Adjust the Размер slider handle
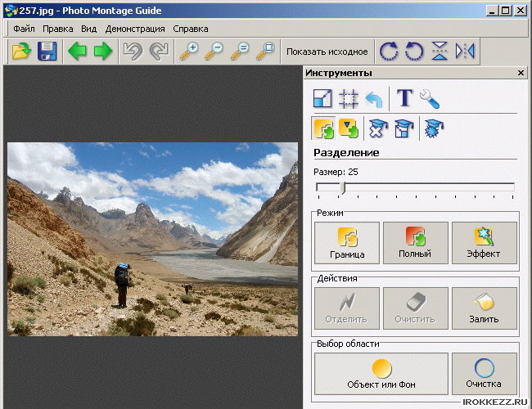The width and height of the screenshot is (532, 409). pyautogui.click(x=343, y=187)
